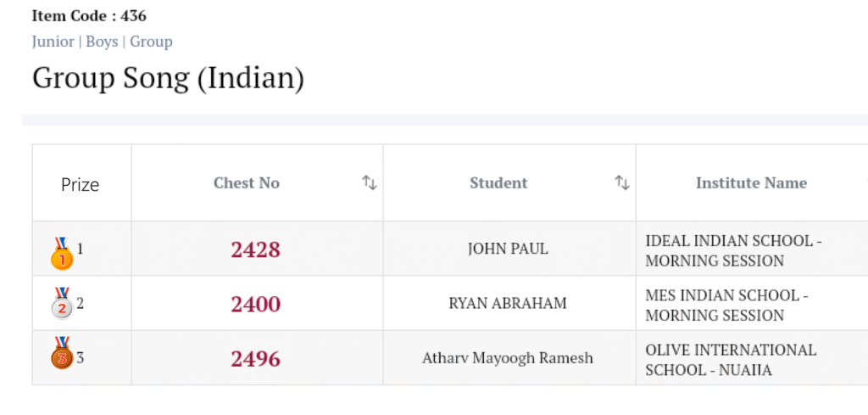The height and width of the screenshot is (415, 868).
Task: Select the Group category link
Action: point(151,42)
